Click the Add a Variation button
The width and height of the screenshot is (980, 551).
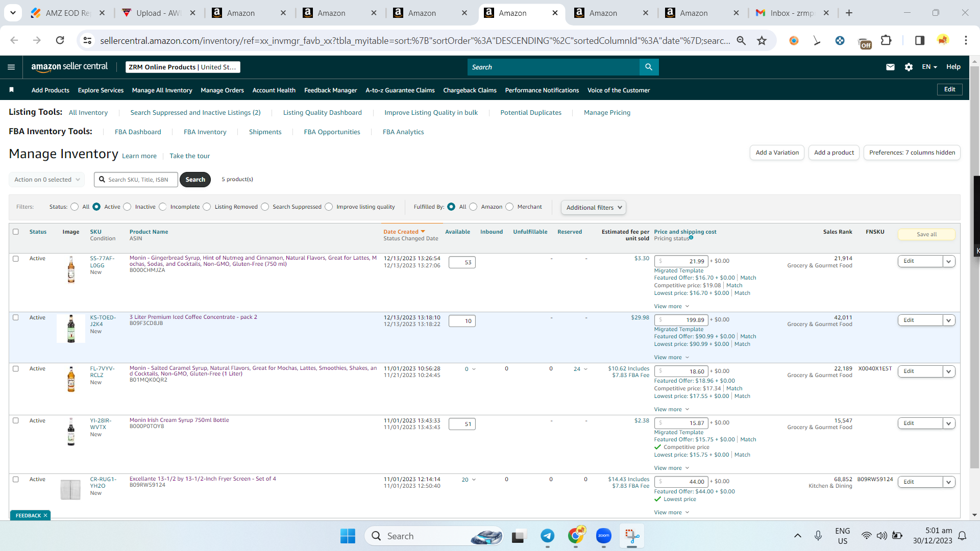pyautogui.click(x=777, y=153)
